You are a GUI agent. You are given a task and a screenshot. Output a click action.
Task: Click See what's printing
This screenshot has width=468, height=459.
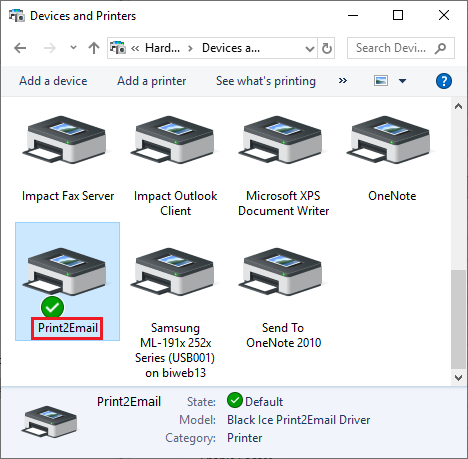pyautogui.click(x=266, y=81)
